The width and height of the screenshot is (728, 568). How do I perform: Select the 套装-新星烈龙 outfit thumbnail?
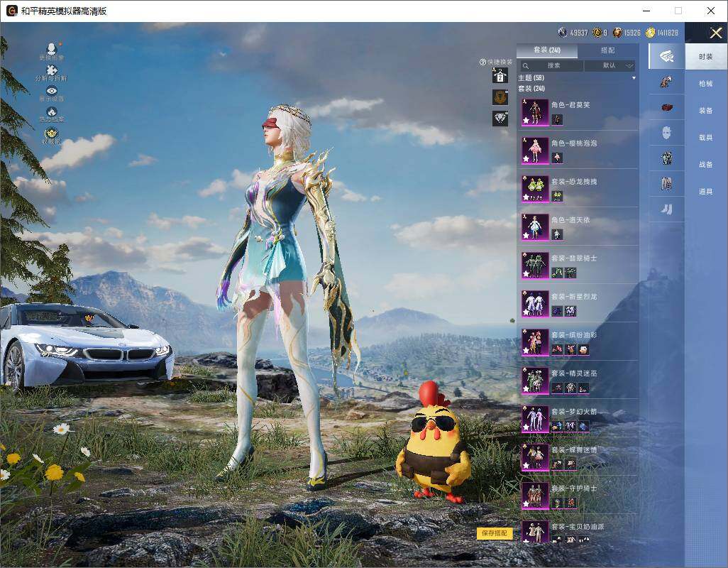point(535,304)
